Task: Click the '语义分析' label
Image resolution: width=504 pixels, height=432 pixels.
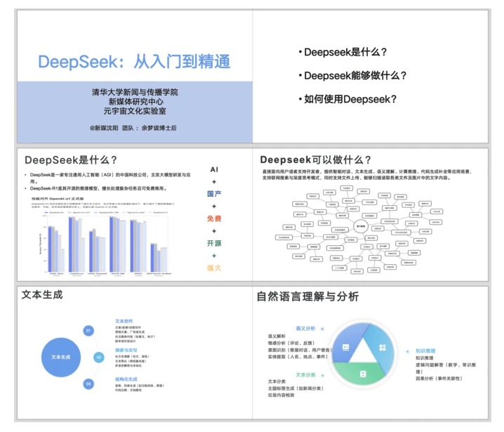Action: pyautogui.click(x=305, y=328)
